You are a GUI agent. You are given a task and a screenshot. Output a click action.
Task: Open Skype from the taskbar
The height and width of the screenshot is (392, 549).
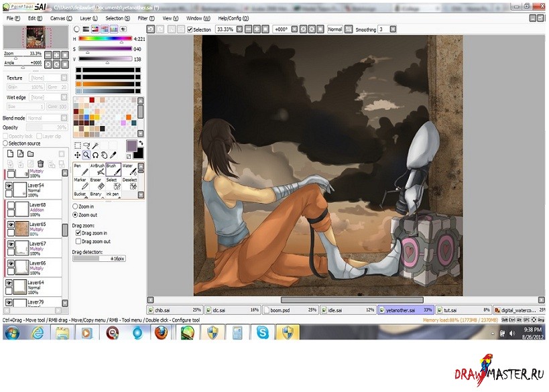262,332
